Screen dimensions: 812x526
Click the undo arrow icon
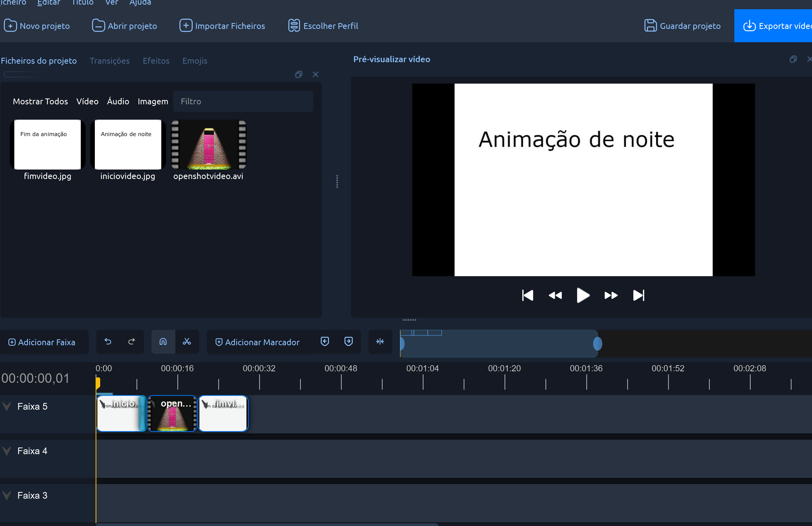pyautogui.click(x=108, y=341)
